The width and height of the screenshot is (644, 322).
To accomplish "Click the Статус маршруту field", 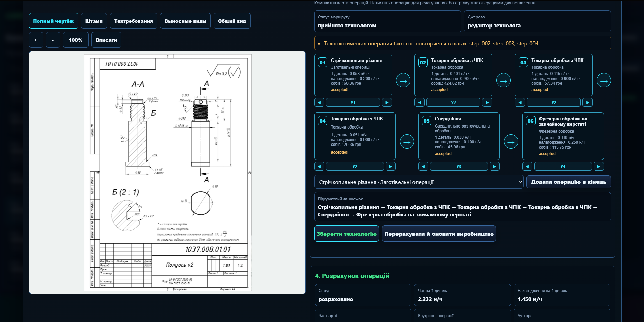I will [x=388, y=21].
